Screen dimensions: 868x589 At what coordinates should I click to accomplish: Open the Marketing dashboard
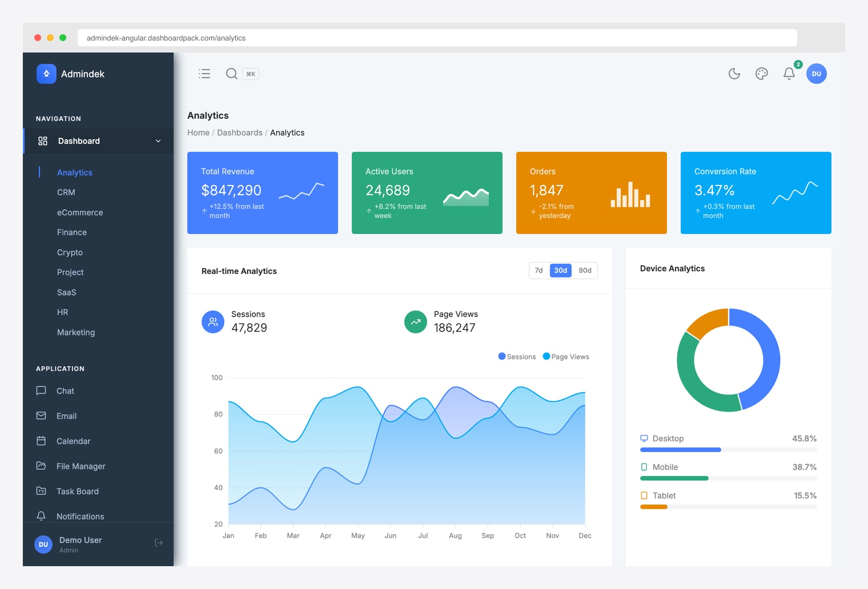tap(76, 332)
